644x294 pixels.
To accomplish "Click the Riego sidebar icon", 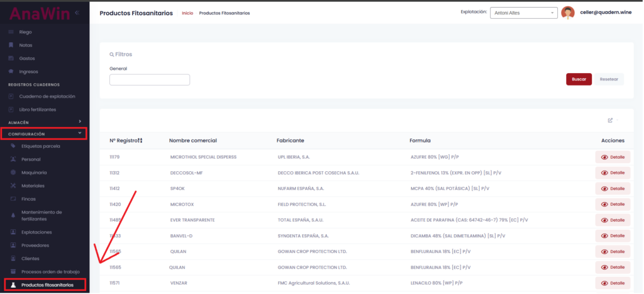I will pyautogui.click(x=11, y=32).
